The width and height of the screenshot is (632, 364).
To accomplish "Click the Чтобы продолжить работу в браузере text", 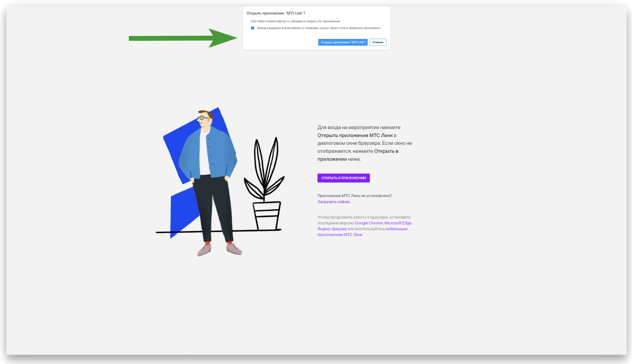I will (x=363, y=217).
